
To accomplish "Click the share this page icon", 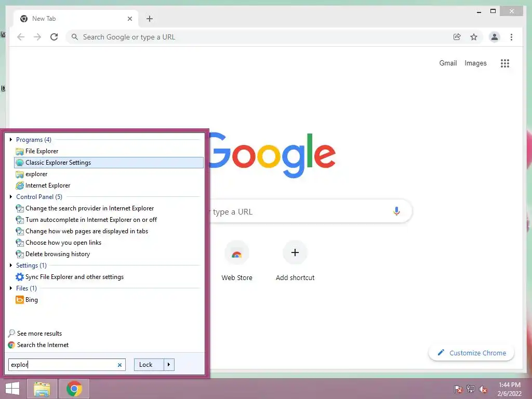I will (x=457, y=37).
